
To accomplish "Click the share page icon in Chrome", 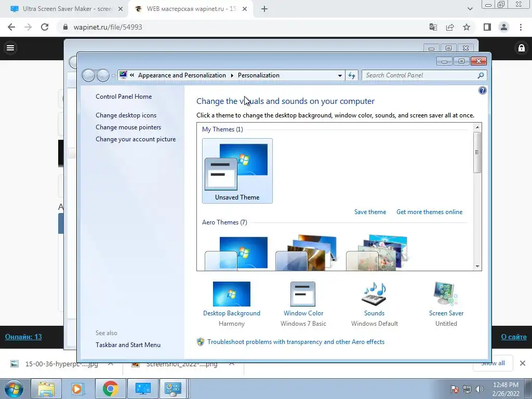I will pos(450,27).
